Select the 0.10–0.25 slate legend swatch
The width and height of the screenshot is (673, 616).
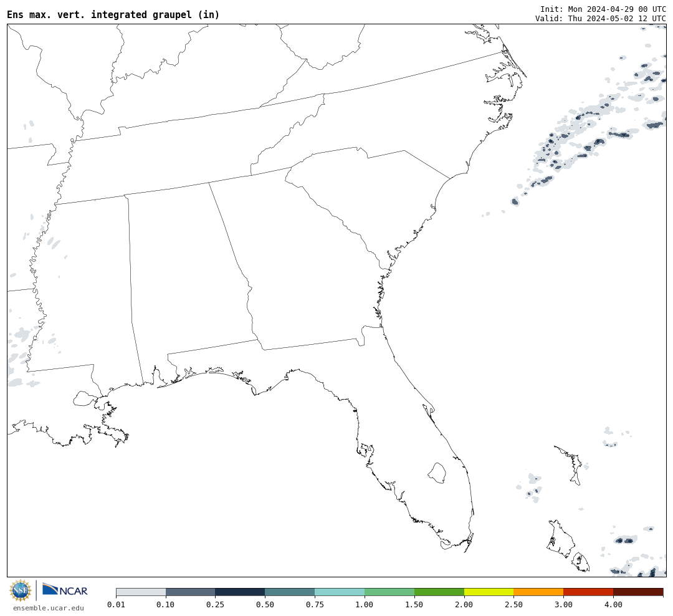191,592
